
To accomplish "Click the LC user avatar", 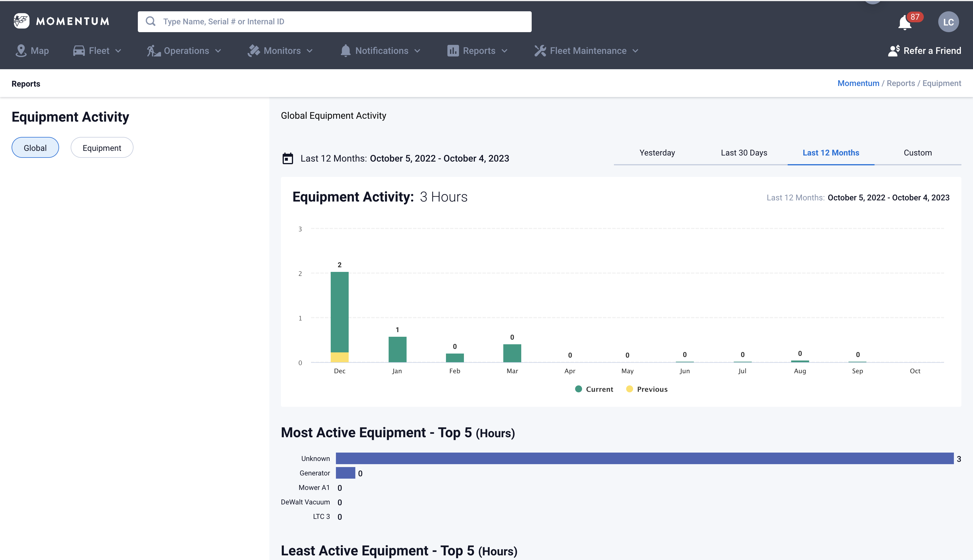I will click(948, 22).
